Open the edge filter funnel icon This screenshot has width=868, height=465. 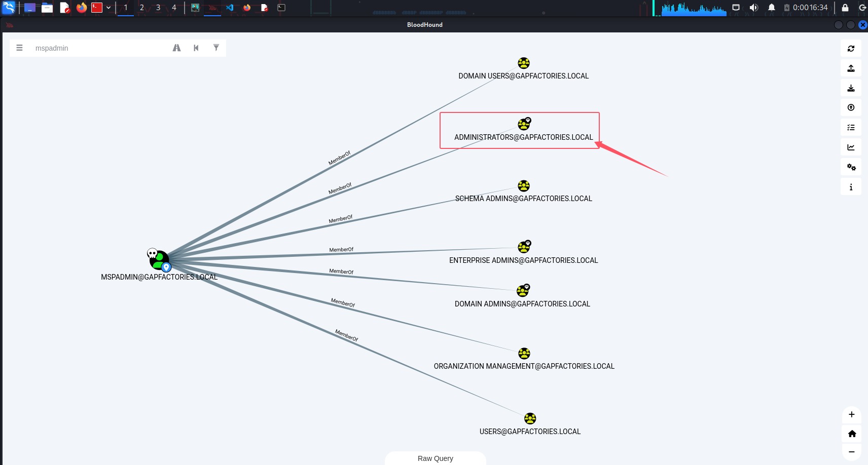click(216, 48)
